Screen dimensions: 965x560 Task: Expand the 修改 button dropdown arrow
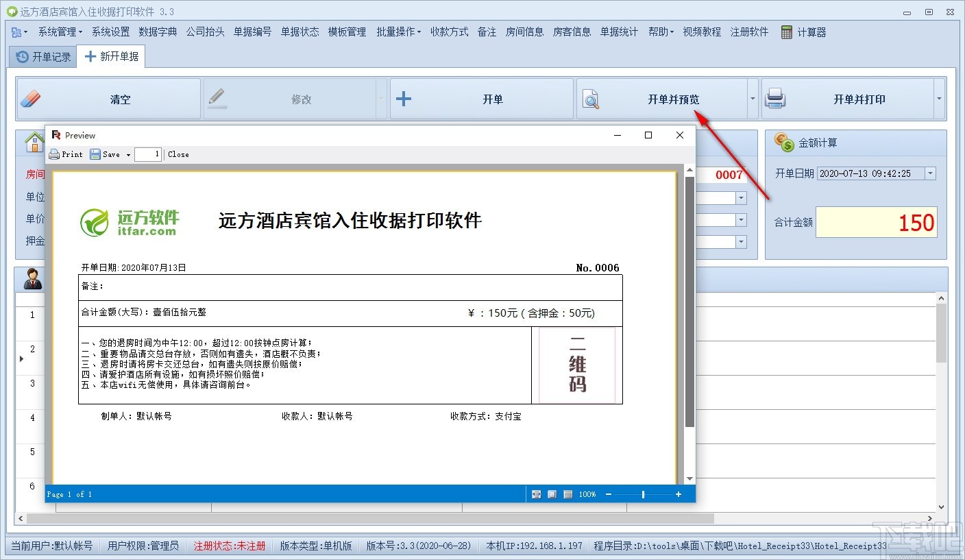point(381,99)
